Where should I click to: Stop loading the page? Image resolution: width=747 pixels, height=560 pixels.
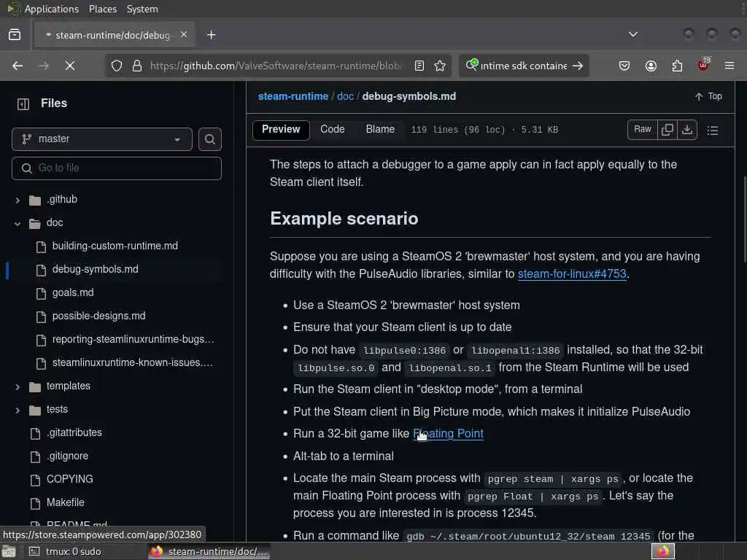tap(70, 66)
